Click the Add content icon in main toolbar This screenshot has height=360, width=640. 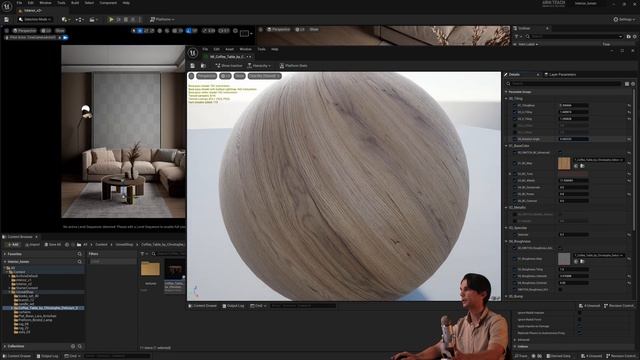coord(64,19)
